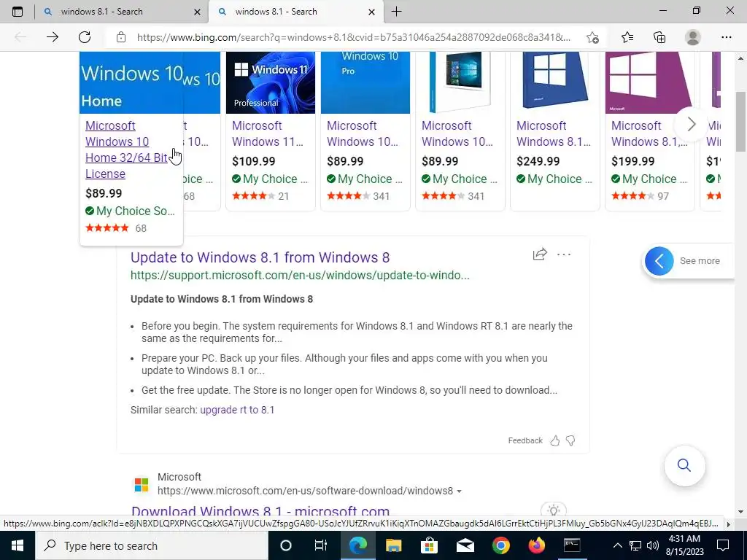Close the active windows 8.1 Search tab
This screenshot has height=560, width=747.
[372, 12]
